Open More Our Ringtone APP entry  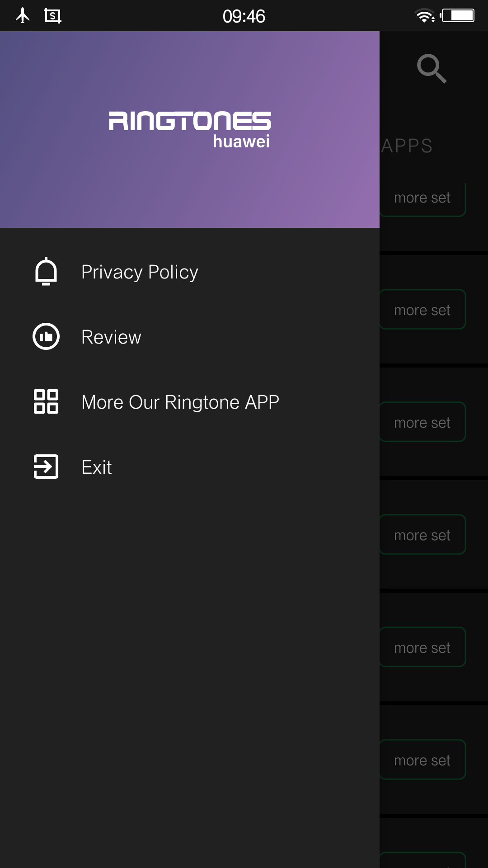tap(180, 402)
